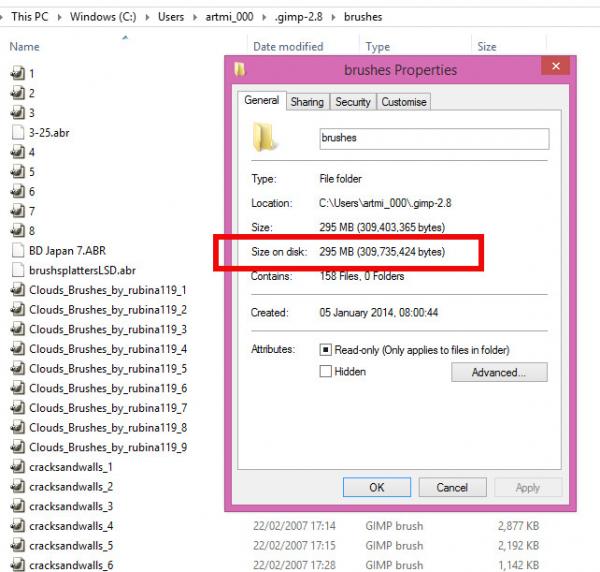Toggle the Read-only attribute checkbox
This screenshot has height=572, width=600.
(x=325, y=349)
